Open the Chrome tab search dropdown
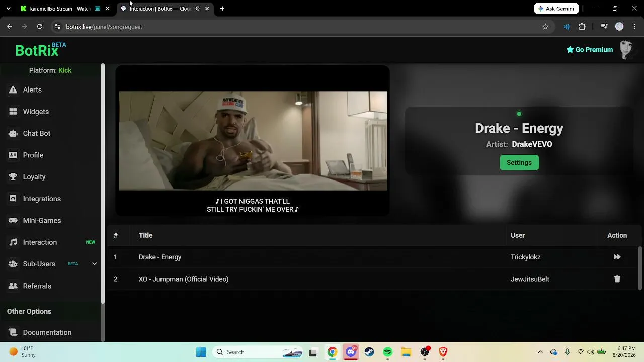This screenshot has height=362, width=644. [9, 9]
